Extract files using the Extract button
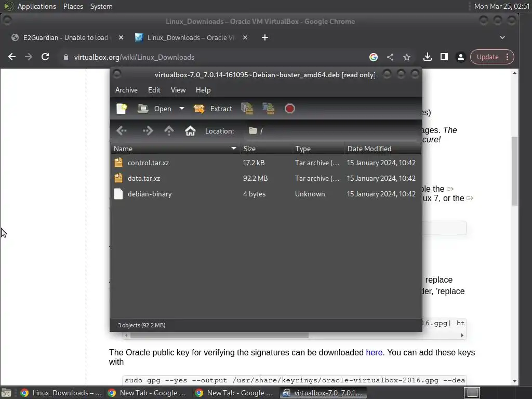Image resolution: width=532 pixels, height=399 pixels. 212,109
